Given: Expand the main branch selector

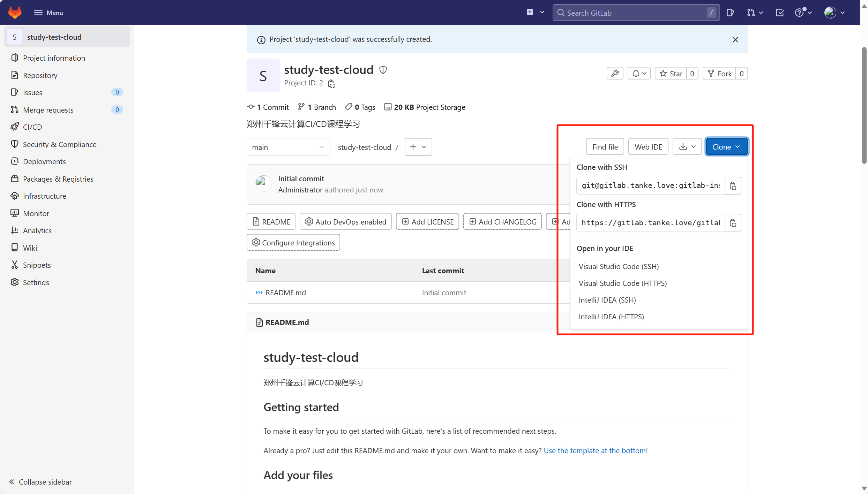Looking at the screenshot, I should coord(288,147).
